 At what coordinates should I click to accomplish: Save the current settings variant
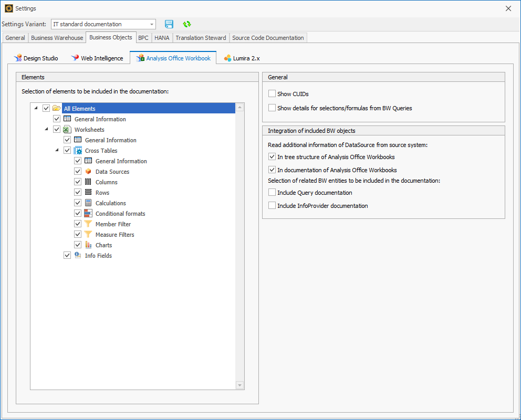[x=169, y=24]
